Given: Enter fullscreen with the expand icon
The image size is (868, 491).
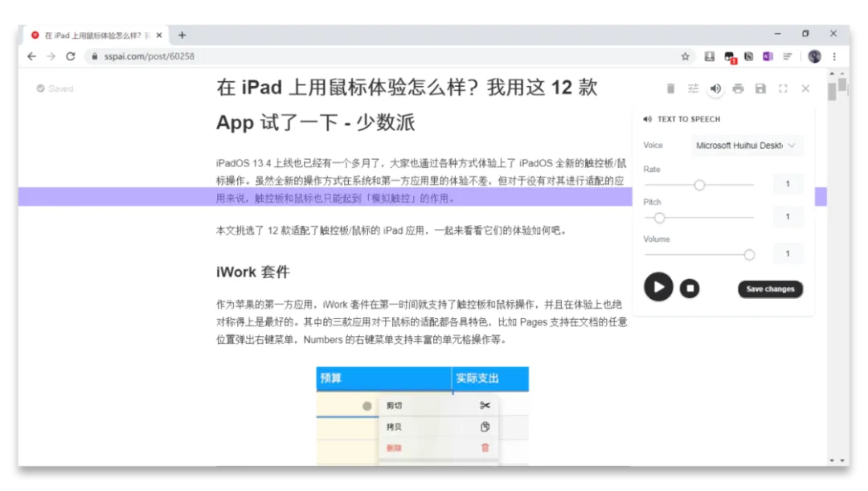Looking at the screenshot, I should click(783, 88).
